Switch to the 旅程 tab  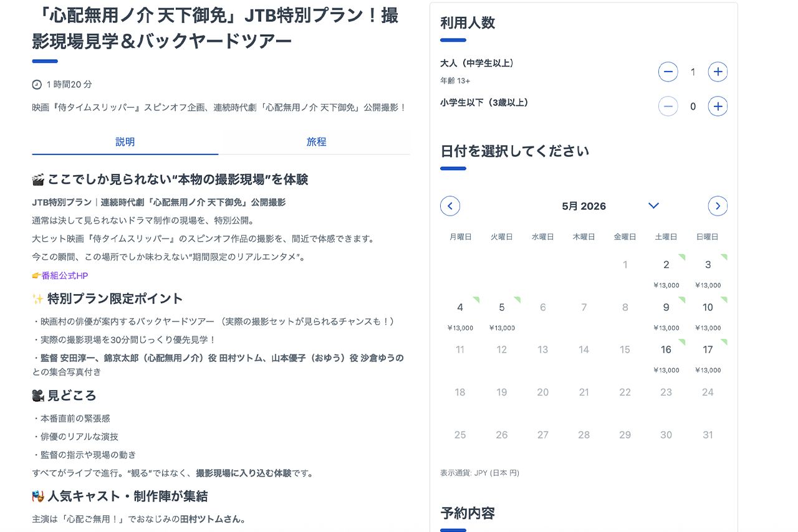click(x=317, y=141)
